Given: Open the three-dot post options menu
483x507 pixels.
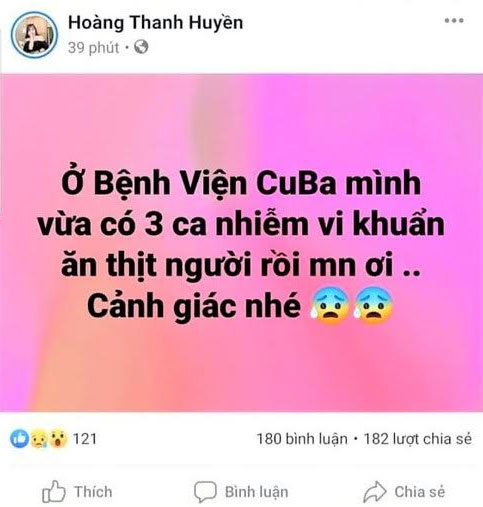Looking at the screenshot, I should click(454, 21).
